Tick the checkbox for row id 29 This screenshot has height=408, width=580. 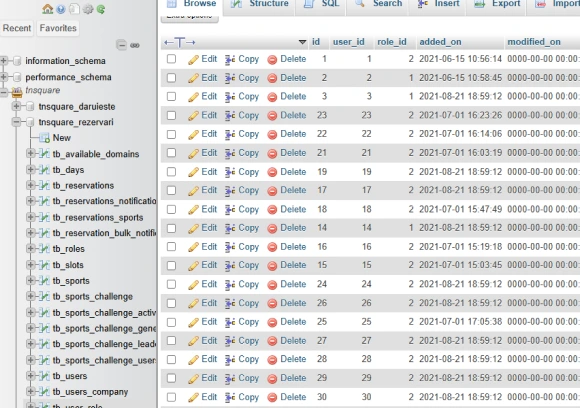click(171, 378)
